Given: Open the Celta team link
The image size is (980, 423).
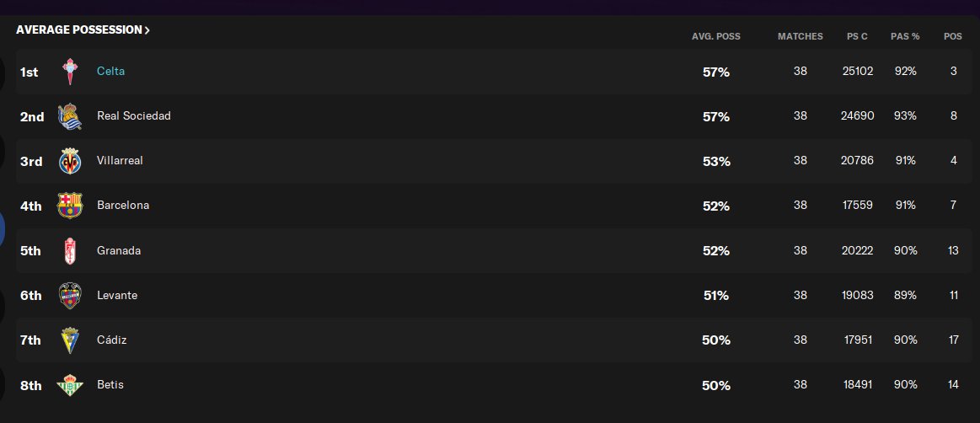Looking at the screenshot, I should [x=110, y=72].
